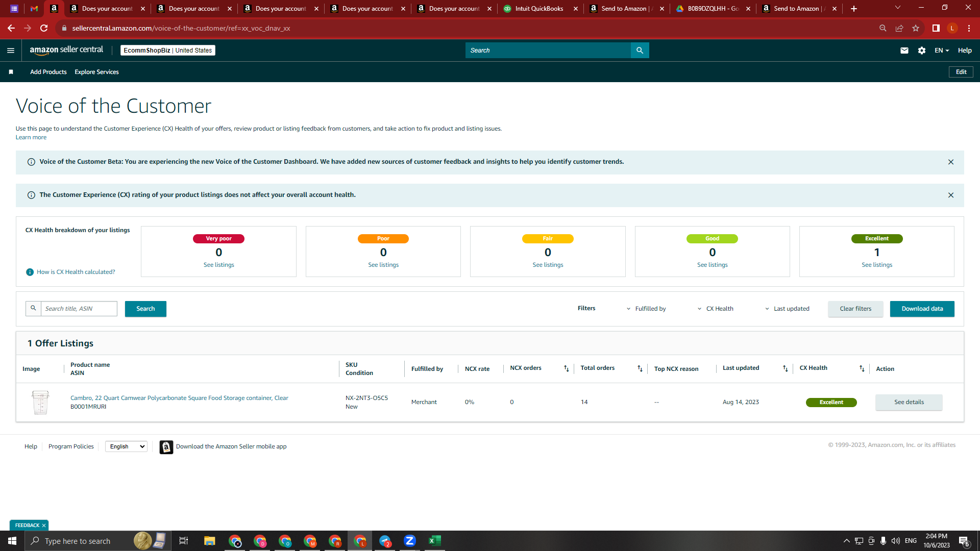Go back with the browser back arrow

tap(11, 28)
